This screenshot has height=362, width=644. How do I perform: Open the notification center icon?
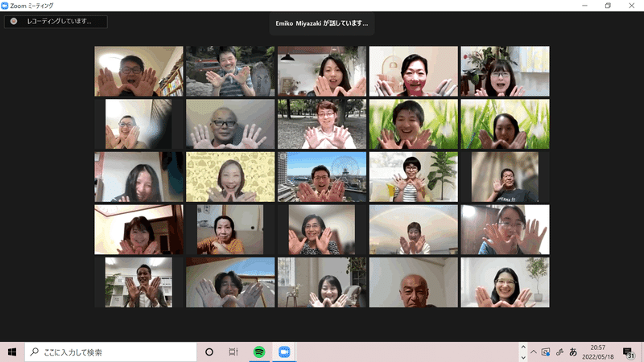[x=628, y=352]
